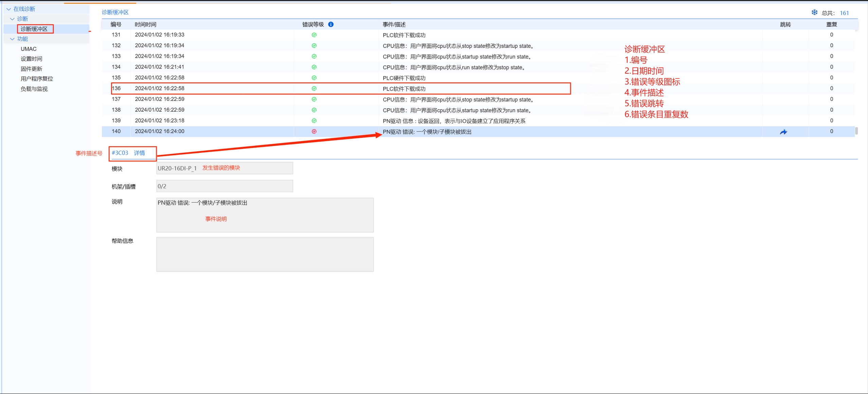This screenshot has width=868, height=394.
Task: Click the red error icon in row 140
Action: tap(314, 131)
